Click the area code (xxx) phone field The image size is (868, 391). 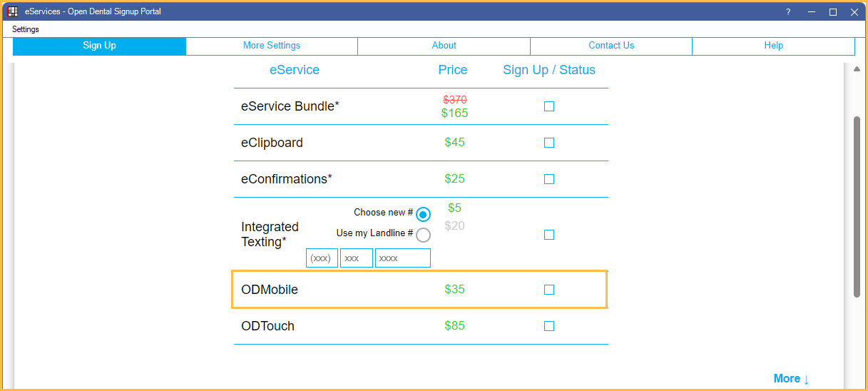pos(322,258)
